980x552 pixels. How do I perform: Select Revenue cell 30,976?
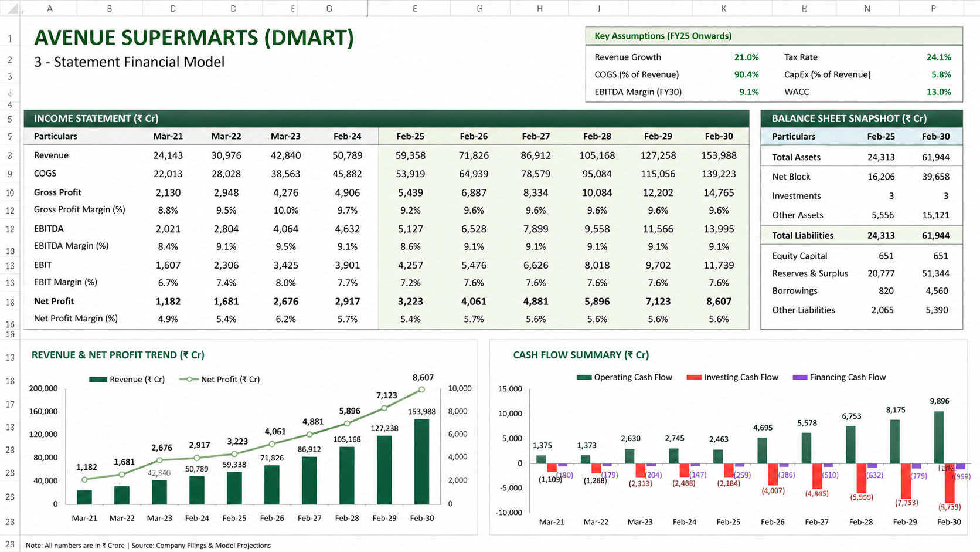click(226, 155)
